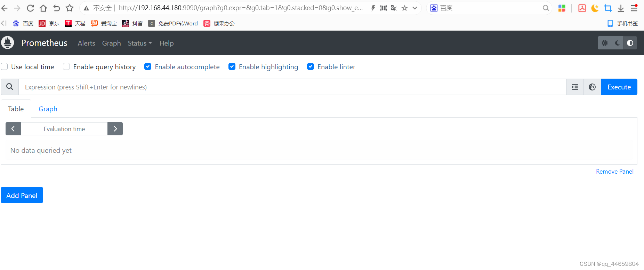This screenshot has height=270, width=644.
Task: Click the undo/restore closed tab icon
Action: [56, 8]
